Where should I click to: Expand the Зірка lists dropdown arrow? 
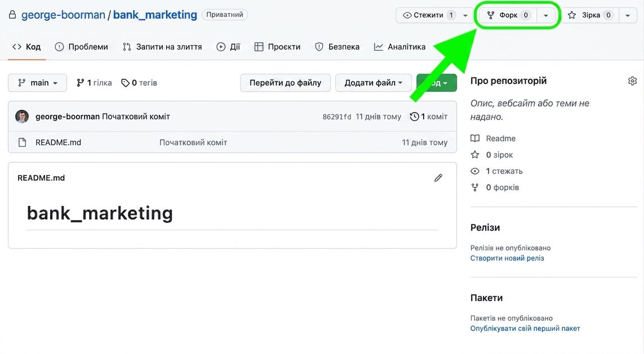click(x=628, y=15)
